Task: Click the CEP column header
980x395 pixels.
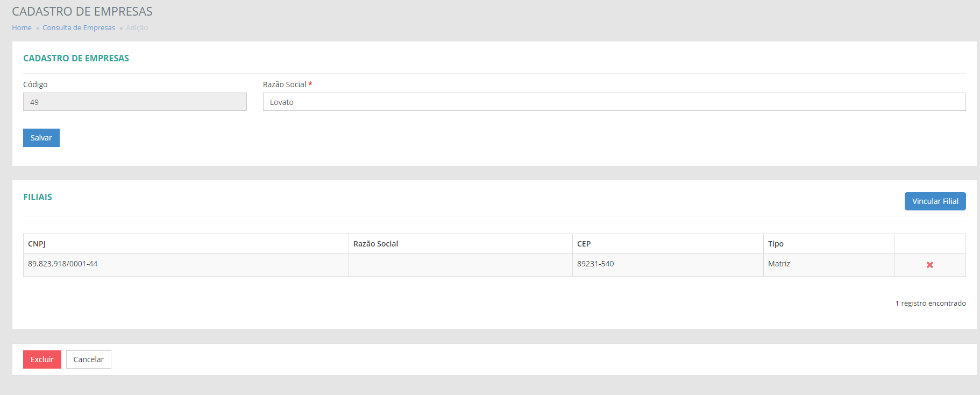Action: click(x=584, y=244)
